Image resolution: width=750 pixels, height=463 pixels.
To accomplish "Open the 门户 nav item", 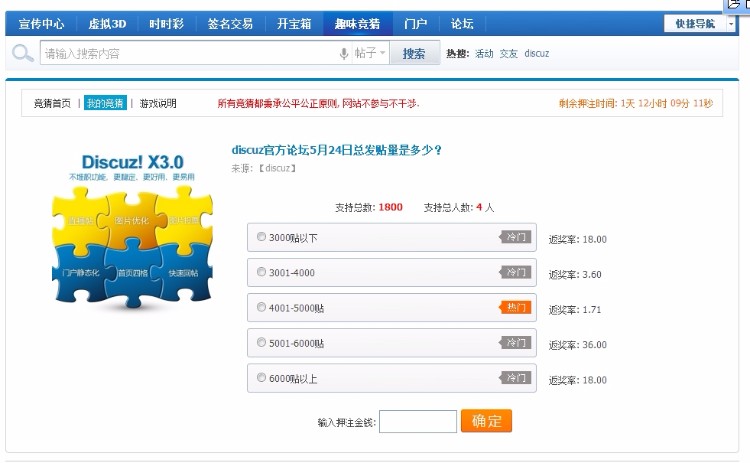I will click(415, 24).
